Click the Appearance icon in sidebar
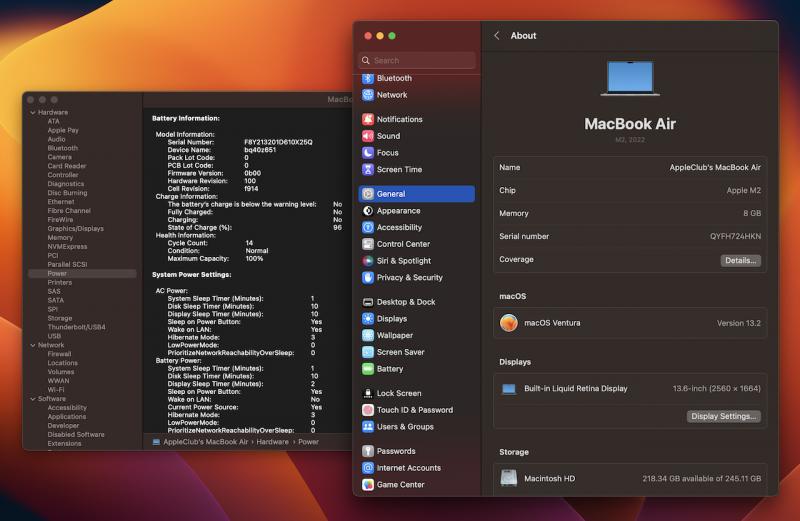This screenshot has height=521, width=800. pos(368,211)
